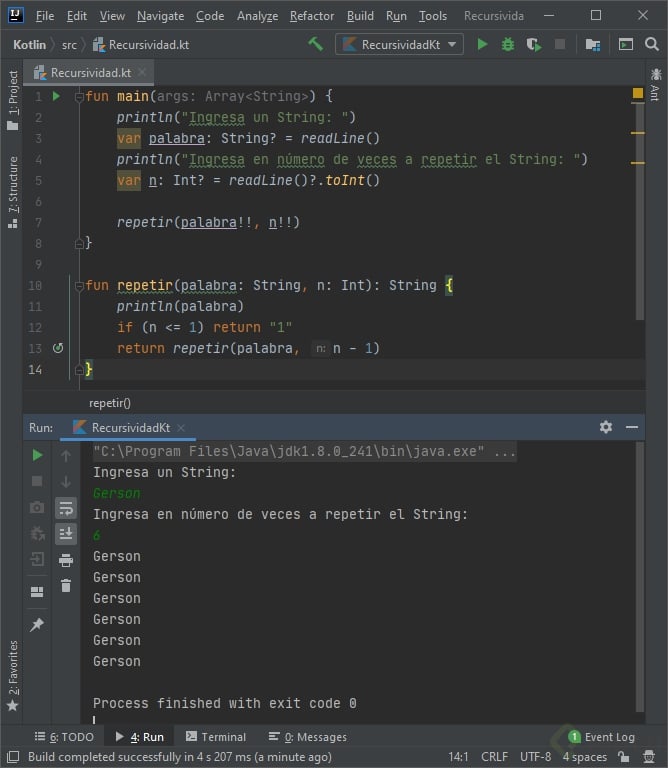
Task: Click the inspection warning marker above the scrollbar
Action: [x=638, y=93]
